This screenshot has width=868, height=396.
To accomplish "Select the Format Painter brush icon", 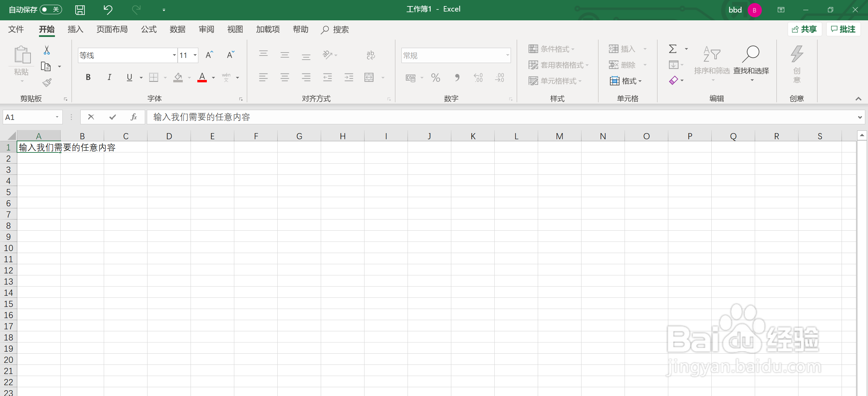I will 47,82.
